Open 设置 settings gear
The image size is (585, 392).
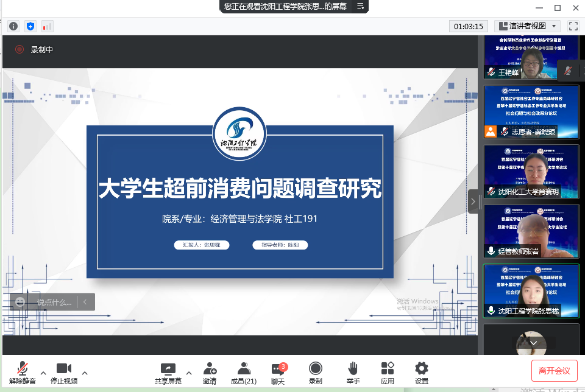[x=421, y=373]
